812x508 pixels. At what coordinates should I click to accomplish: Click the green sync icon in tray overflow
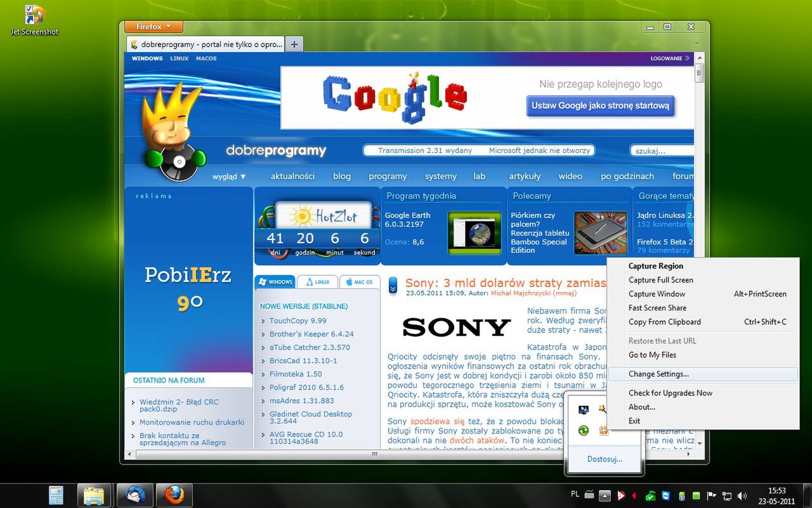pos(584,431)
